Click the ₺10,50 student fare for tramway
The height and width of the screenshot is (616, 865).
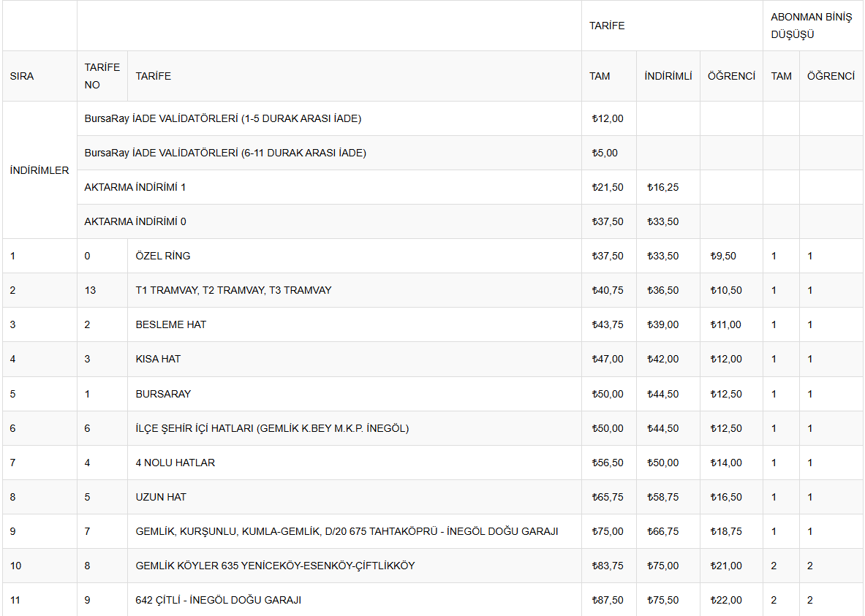coord(726,290)
